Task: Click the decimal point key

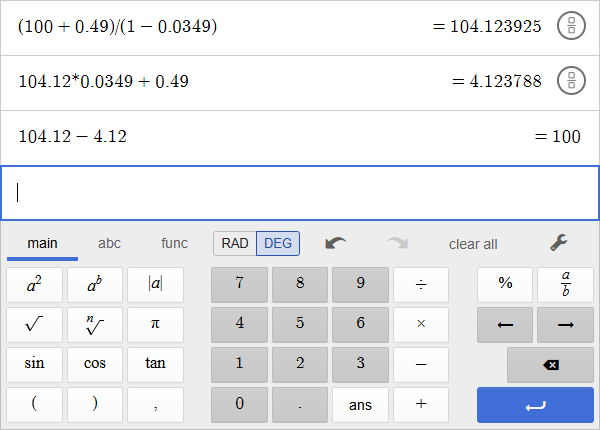Action: pos(300,405)
